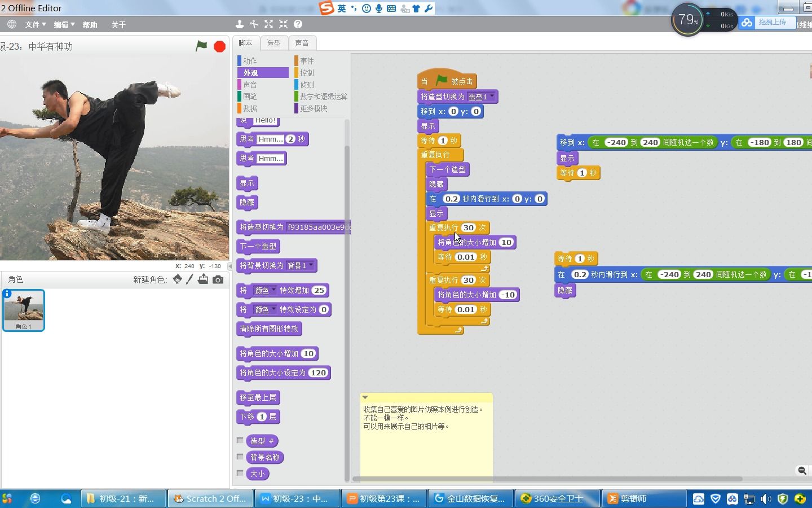Select the 角色1 sprite thumbnail
812x508 pixels.
coord(24,310)
